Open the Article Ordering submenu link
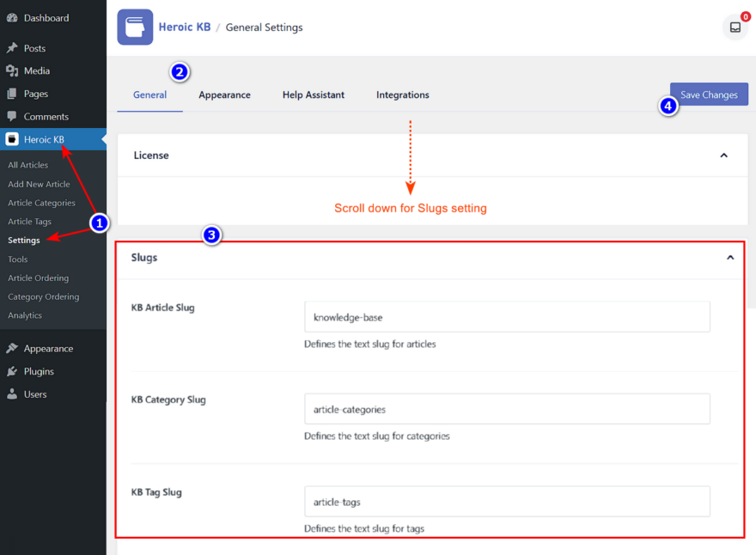The width and height of the screenshot is (756, 555). click(x=38, y=277)
